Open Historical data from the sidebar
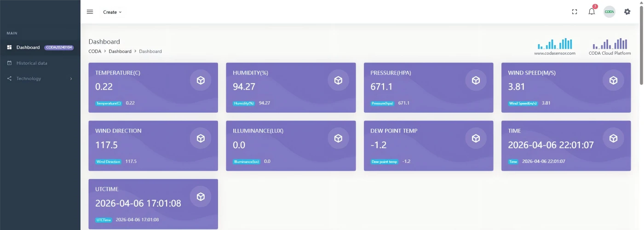This screenshot has height=230, width=644. point(31,63)
